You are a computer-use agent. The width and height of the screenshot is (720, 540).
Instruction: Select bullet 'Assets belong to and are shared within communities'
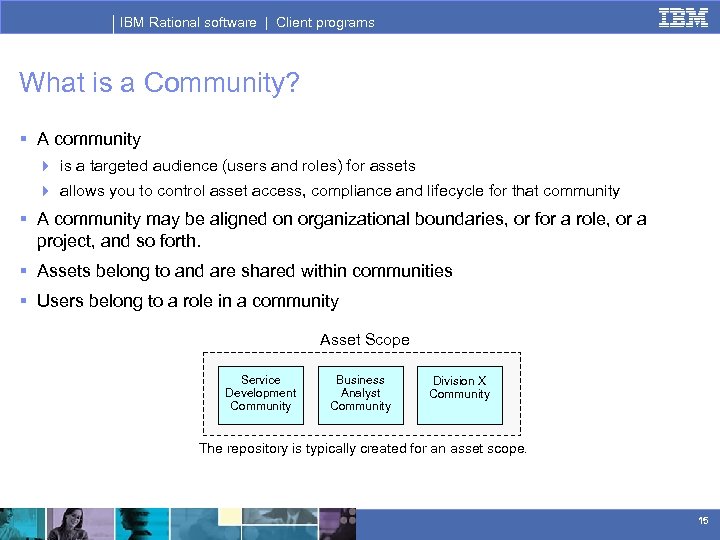point(244,271)
